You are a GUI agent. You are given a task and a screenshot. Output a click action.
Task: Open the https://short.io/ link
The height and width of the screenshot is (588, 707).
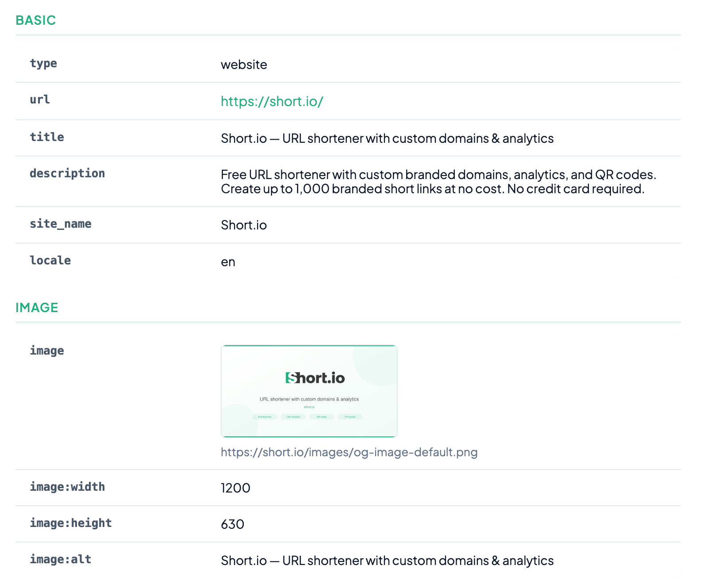[x=272, y=101]
